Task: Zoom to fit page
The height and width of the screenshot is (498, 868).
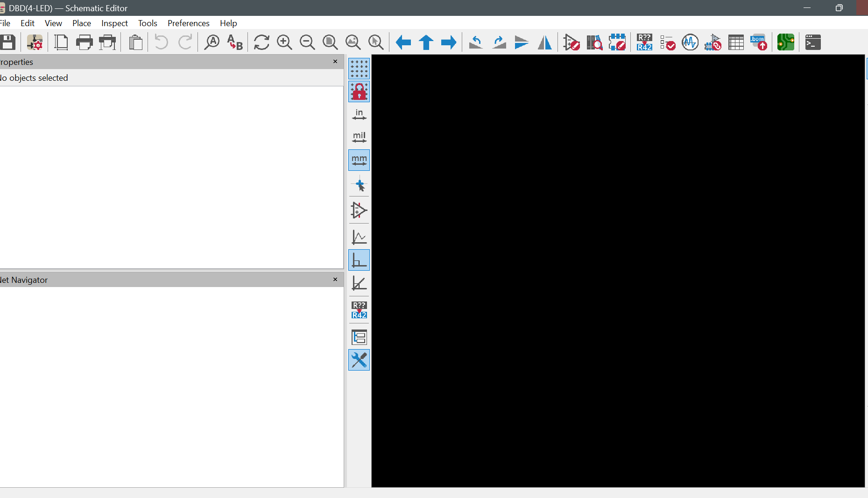Action: coord(330,42)
